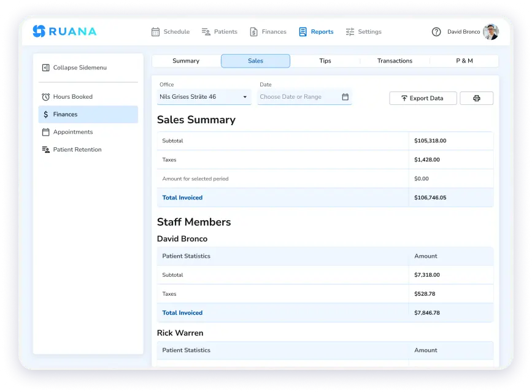This screenshot has height=392, width=532.
Task: Click the Patient Retention icon
Action: point(45,149)
